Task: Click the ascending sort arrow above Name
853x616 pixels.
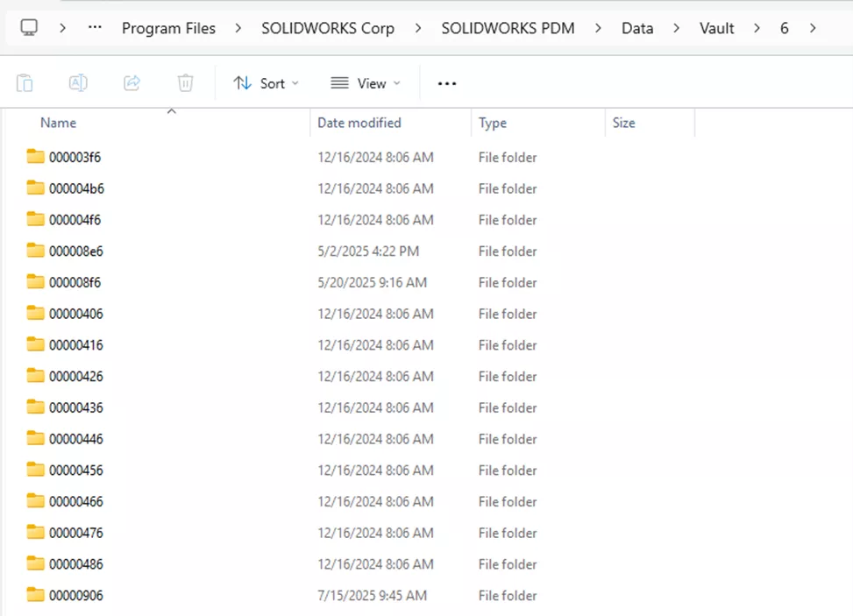Action: point(172,110)
